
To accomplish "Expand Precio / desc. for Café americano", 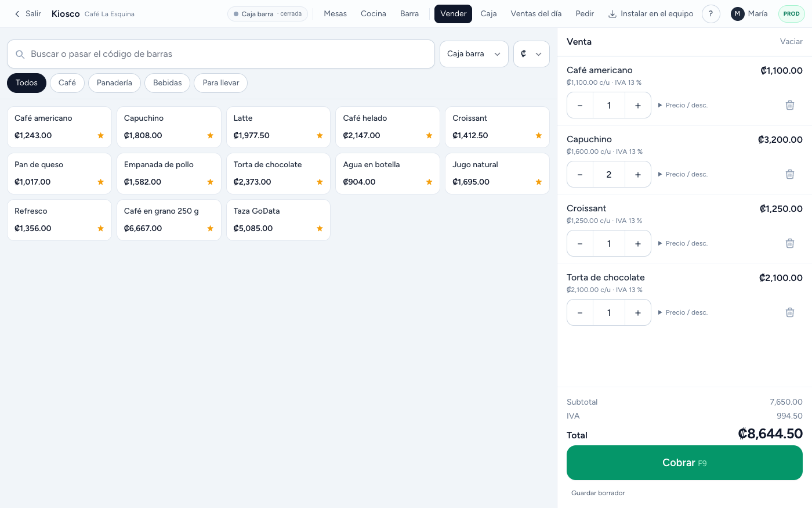I will [683, 105].
